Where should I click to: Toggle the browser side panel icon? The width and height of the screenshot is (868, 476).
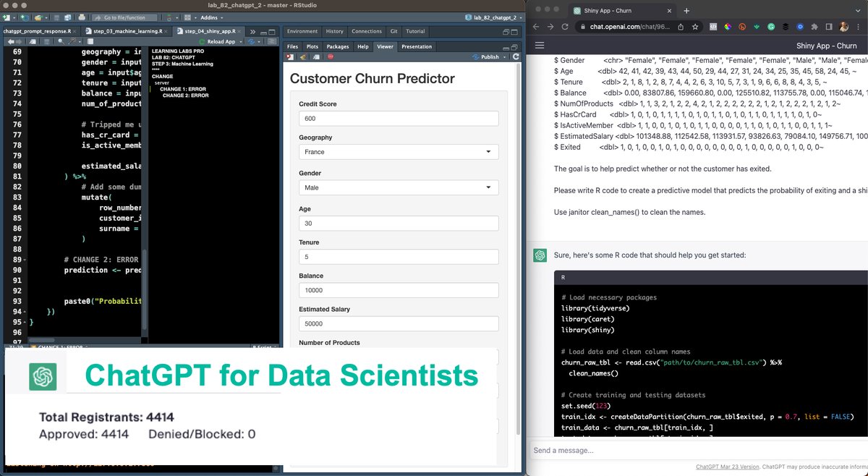(x=829, y=27)
